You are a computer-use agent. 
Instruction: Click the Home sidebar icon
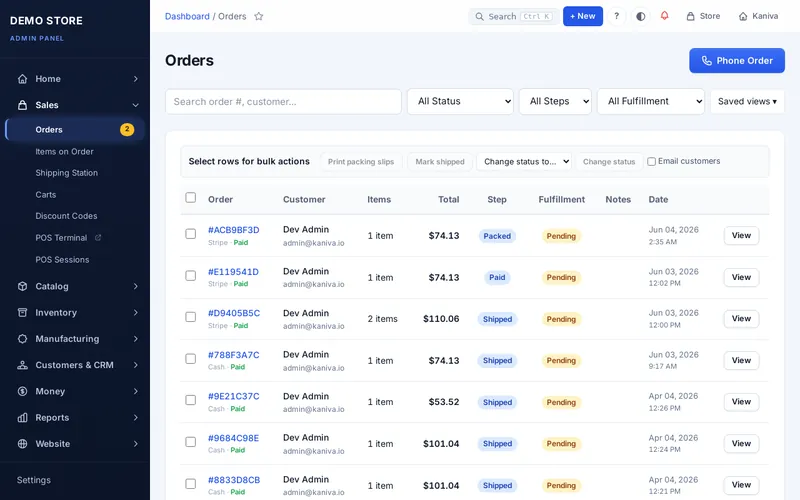click(22, 79)
